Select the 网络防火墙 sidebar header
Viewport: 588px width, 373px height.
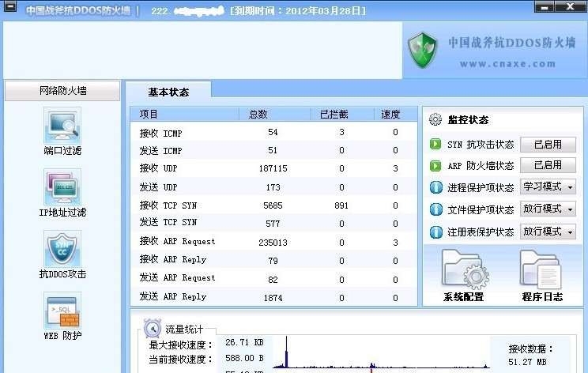point(62,90)
